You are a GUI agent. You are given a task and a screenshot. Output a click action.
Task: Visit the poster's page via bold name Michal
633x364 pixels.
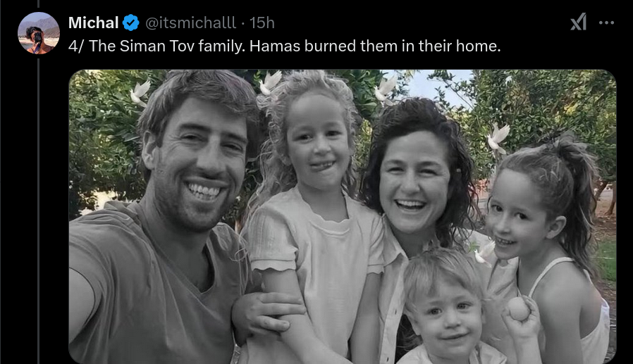click(93, 23)
